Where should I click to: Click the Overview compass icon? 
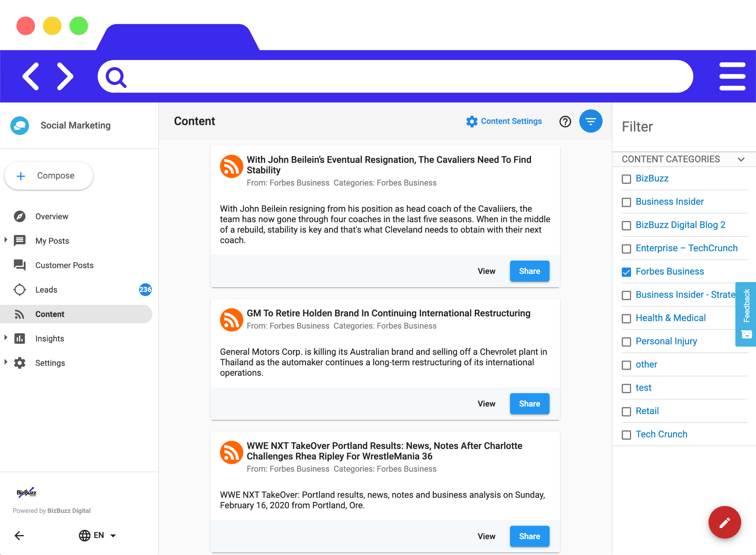19,216
